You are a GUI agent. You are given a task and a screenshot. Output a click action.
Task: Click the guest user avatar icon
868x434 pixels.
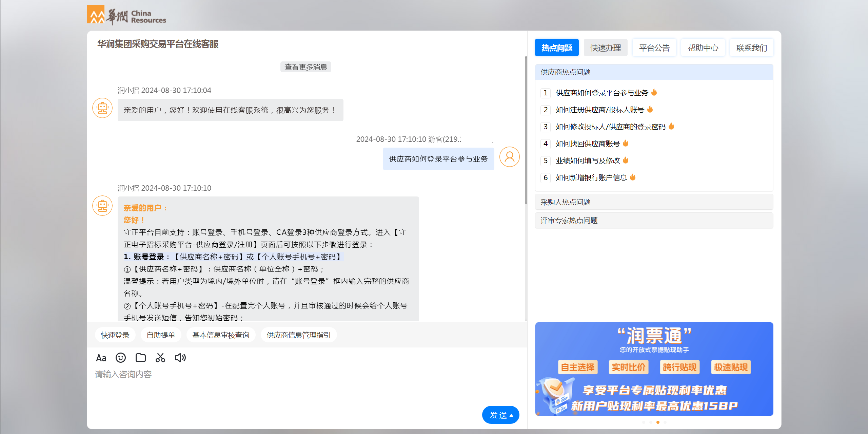(x=509, y=157)
